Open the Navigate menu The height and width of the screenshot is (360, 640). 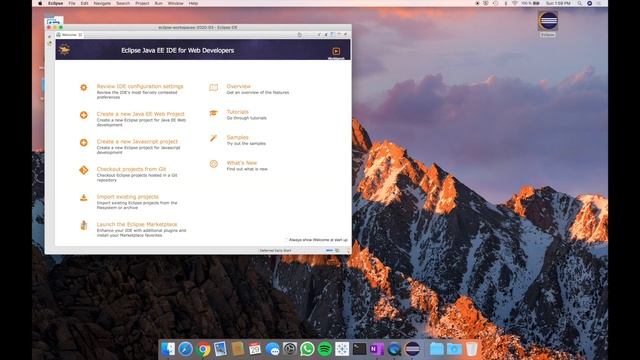point(102,3)
